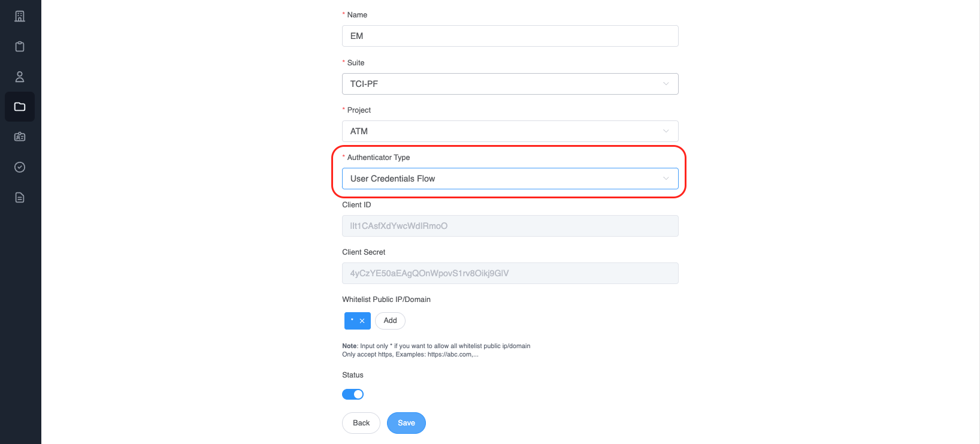Click the Client Secret field
The width and height of the screenshot is (980, 444).
click(x=510, y=273)
